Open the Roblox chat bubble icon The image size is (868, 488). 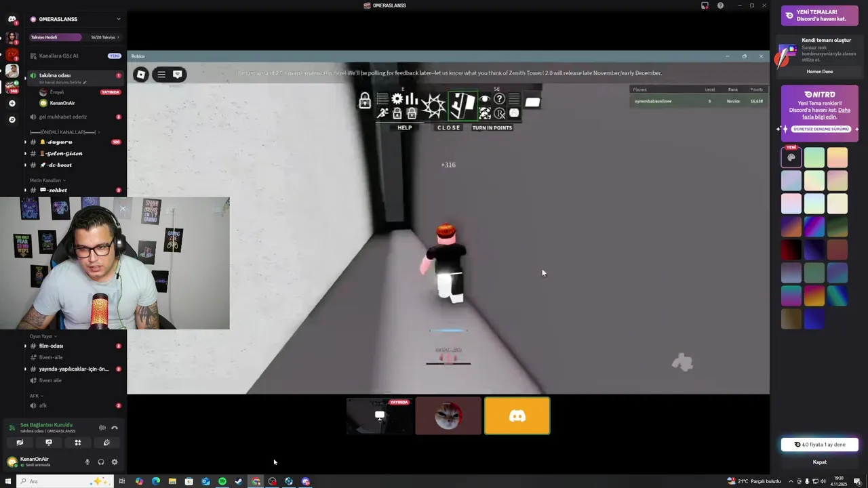pyautogui.click(x=178, y=74)
